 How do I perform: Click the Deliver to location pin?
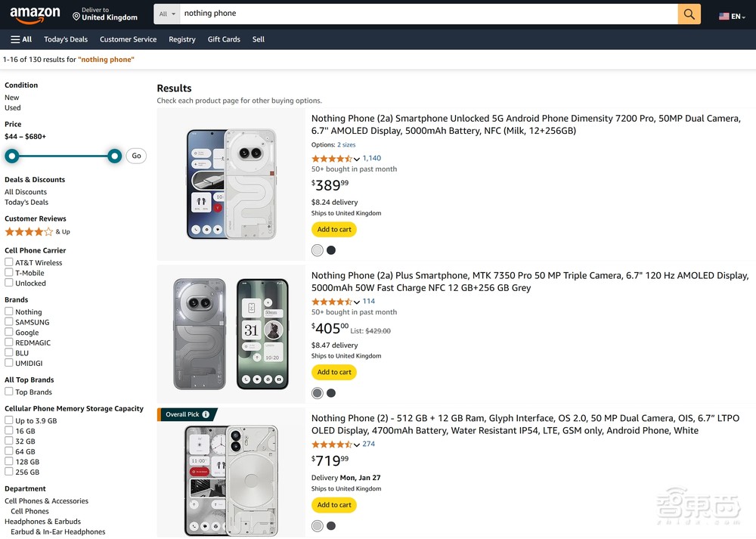76,16
